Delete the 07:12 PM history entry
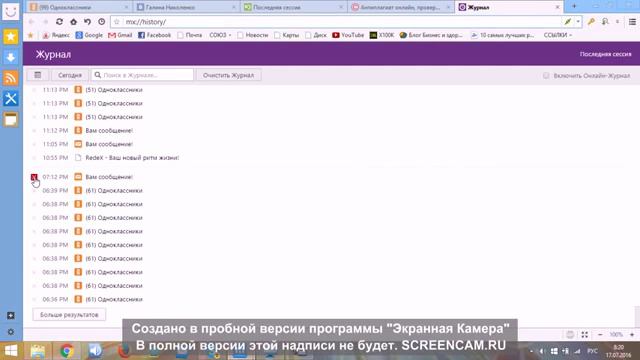Image resolution: width=640 pixels, height=360 pixels. (34, 177)
